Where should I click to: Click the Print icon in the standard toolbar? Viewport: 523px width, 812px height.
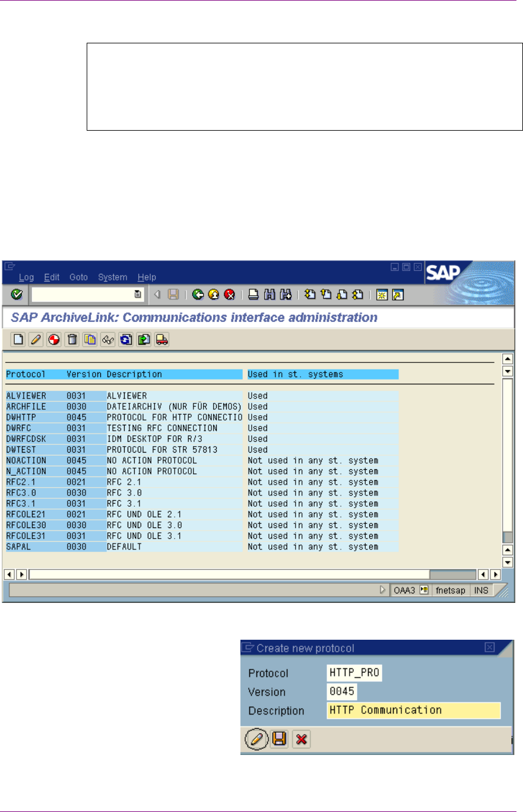coord(253,293)
